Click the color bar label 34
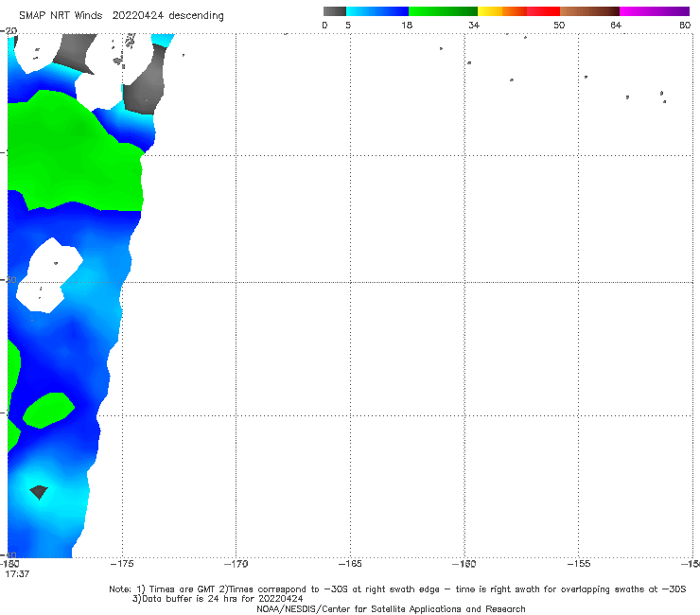The image size is (700, 615). (x=474, y=25)
